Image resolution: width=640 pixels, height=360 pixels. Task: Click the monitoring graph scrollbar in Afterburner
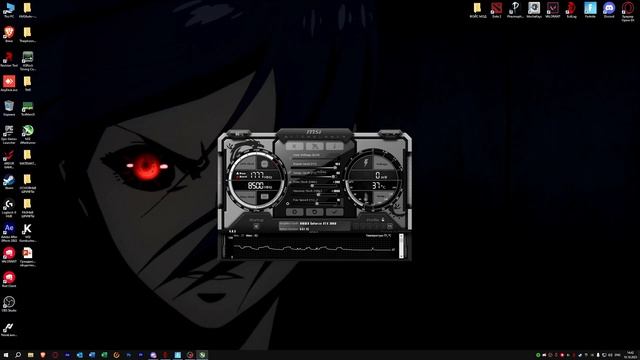(401, 246)
